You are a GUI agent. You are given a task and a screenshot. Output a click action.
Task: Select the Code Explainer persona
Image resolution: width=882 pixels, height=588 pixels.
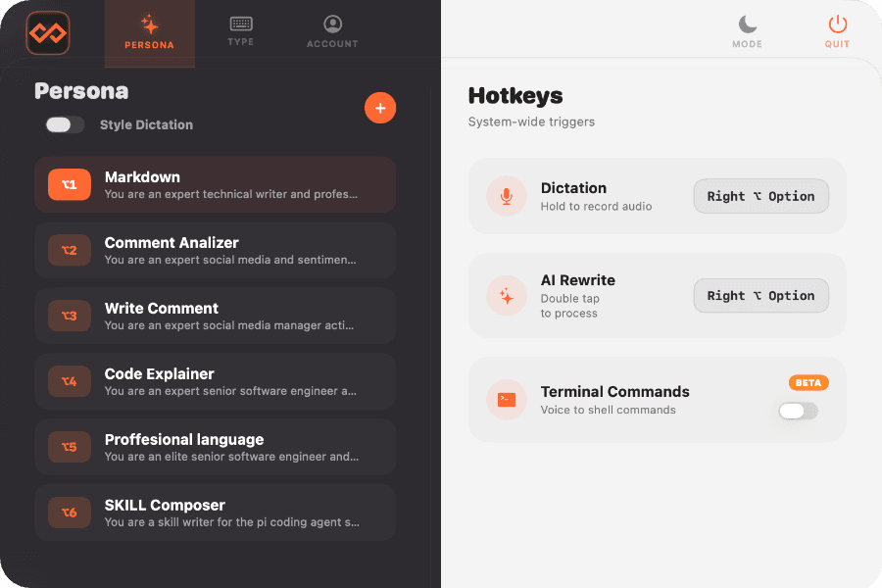tap(216, 381)
